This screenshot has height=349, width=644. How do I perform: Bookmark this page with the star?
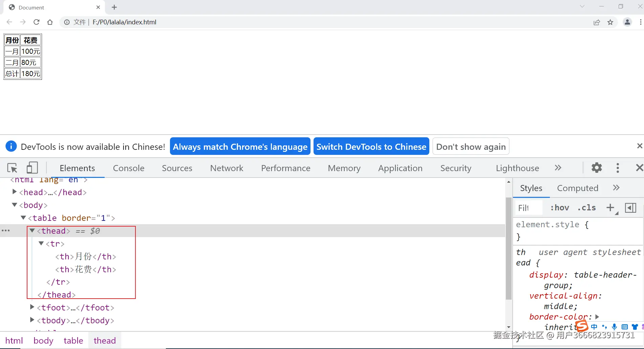[610, 22]
